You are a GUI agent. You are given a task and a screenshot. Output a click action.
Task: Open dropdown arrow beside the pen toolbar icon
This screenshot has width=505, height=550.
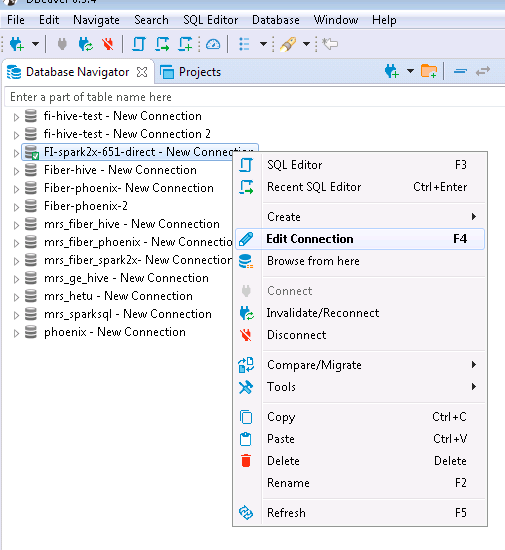pyautogui.click(x=307, y=44)
